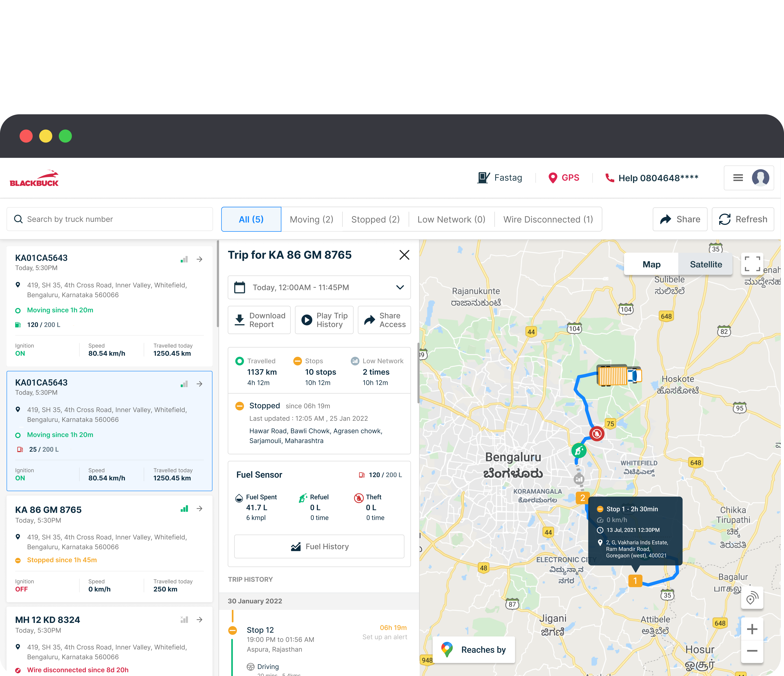Switch to Low Network (0) tab

tap(451, 219)
